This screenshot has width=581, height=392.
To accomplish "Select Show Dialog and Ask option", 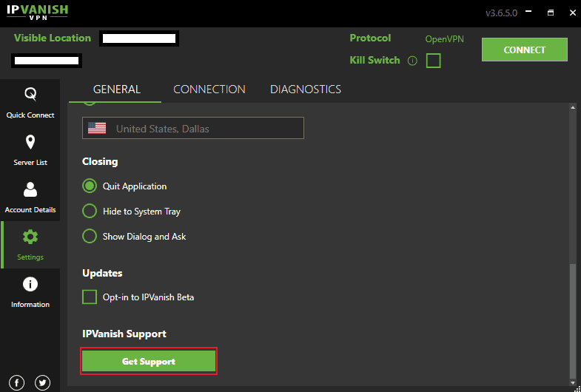I will (90, 236).
